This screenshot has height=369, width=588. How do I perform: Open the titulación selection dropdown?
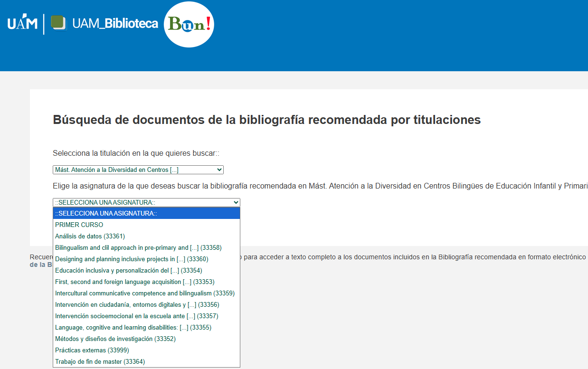click(x=138, y=170)
